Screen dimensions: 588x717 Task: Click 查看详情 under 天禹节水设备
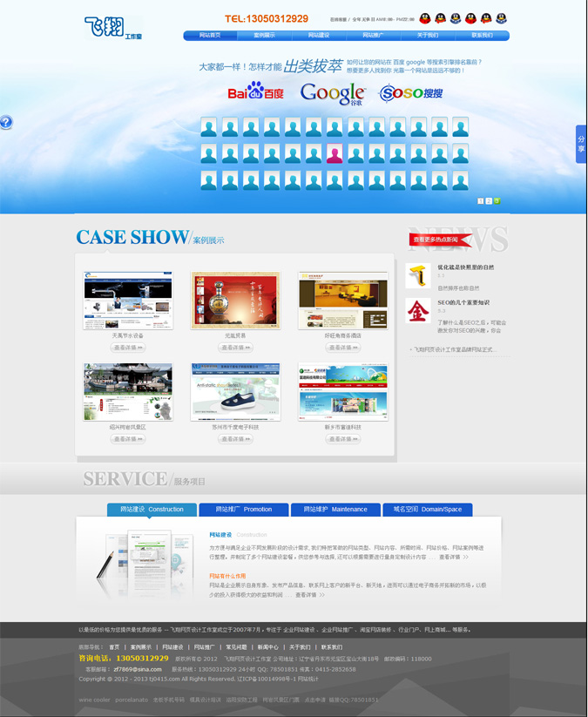[x=128, y=348]
